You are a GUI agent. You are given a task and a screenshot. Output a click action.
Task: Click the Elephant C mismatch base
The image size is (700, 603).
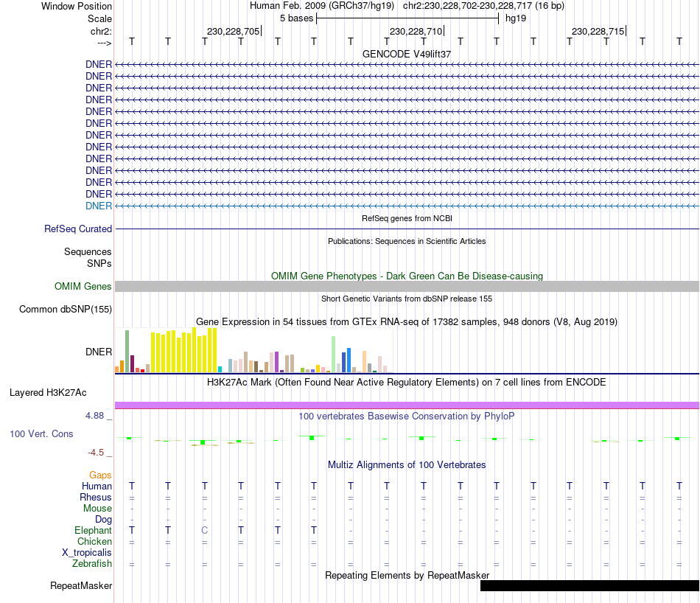coord(204,530)
